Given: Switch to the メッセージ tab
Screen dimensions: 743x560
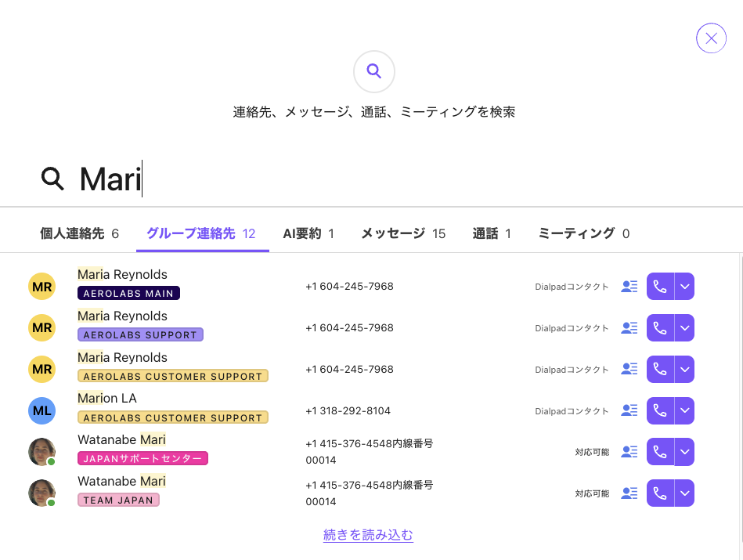Looking at the screenshot, I should tap(395, 233).
